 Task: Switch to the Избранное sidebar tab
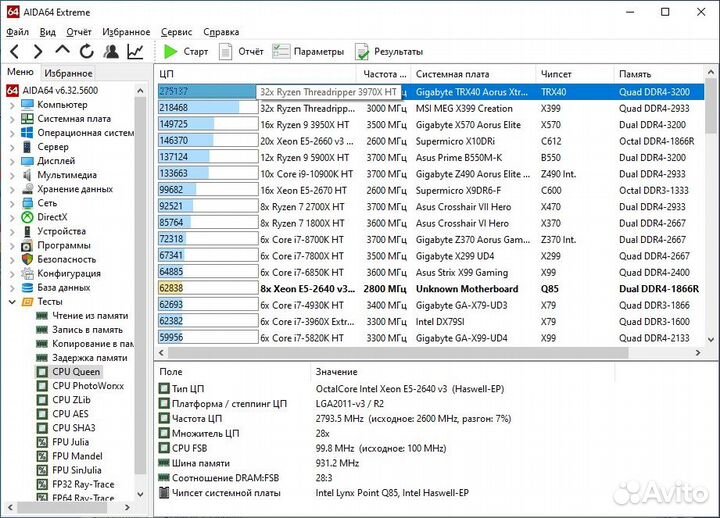(68, 73)
